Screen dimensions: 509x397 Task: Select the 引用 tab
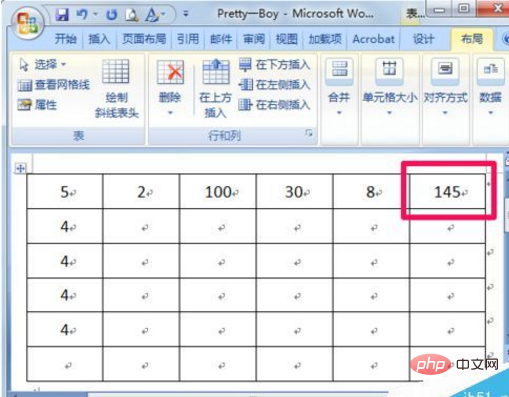coord(188,39)
